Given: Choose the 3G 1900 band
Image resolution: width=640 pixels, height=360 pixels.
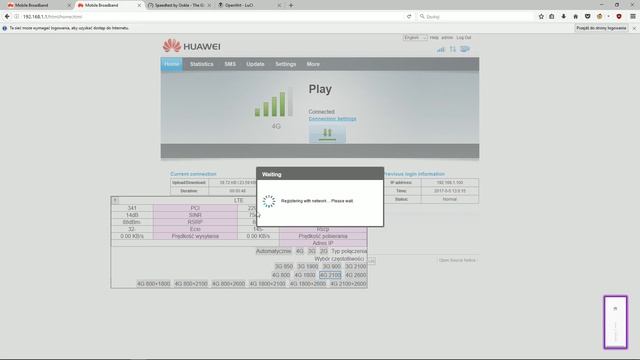Looking at the screenshot, I should 307,266.
